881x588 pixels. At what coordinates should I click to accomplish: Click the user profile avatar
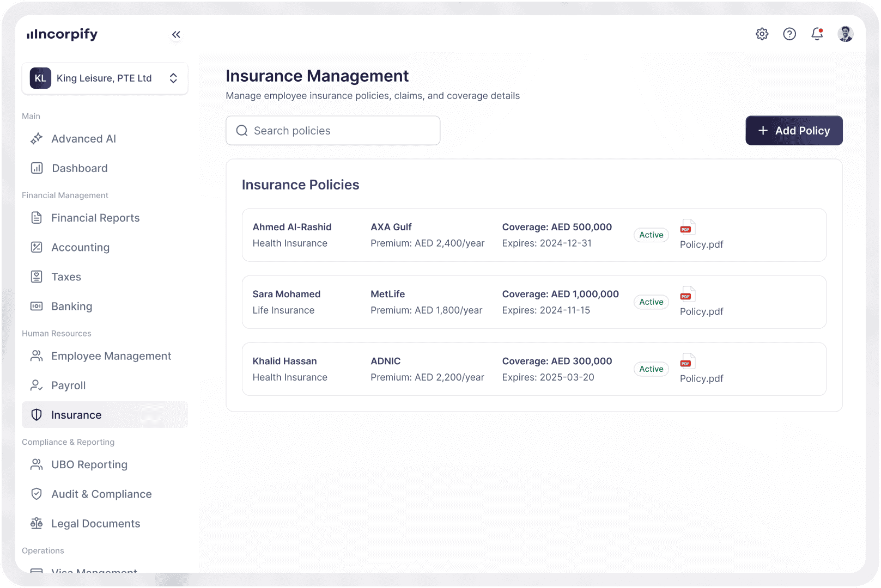coord(845,34)
